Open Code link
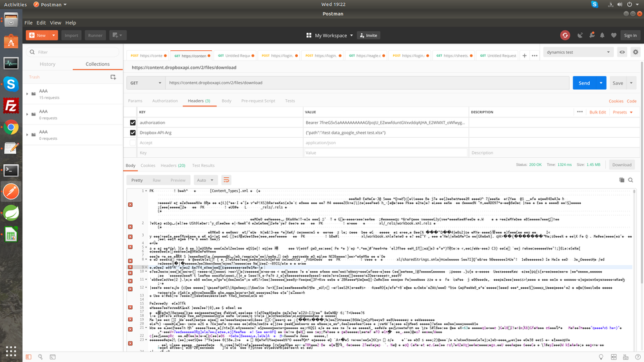The width and height of the screenshot is (644, 362). point(632,101)
